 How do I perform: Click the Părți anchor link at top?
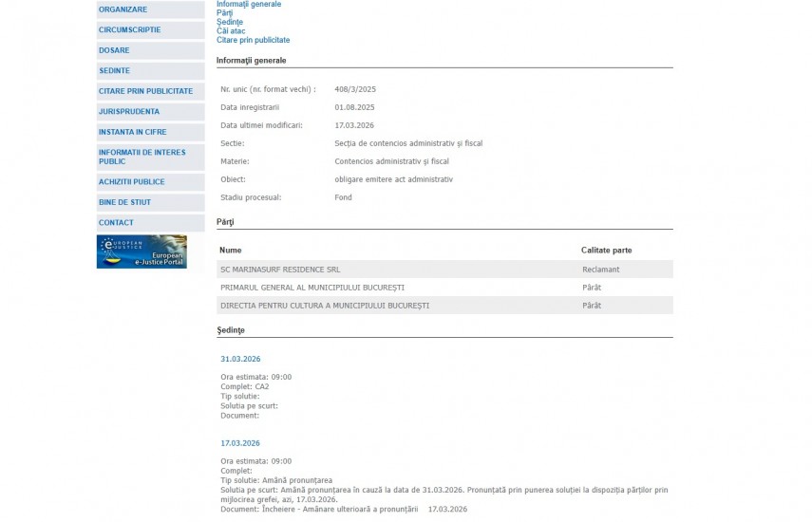point(224,13)
